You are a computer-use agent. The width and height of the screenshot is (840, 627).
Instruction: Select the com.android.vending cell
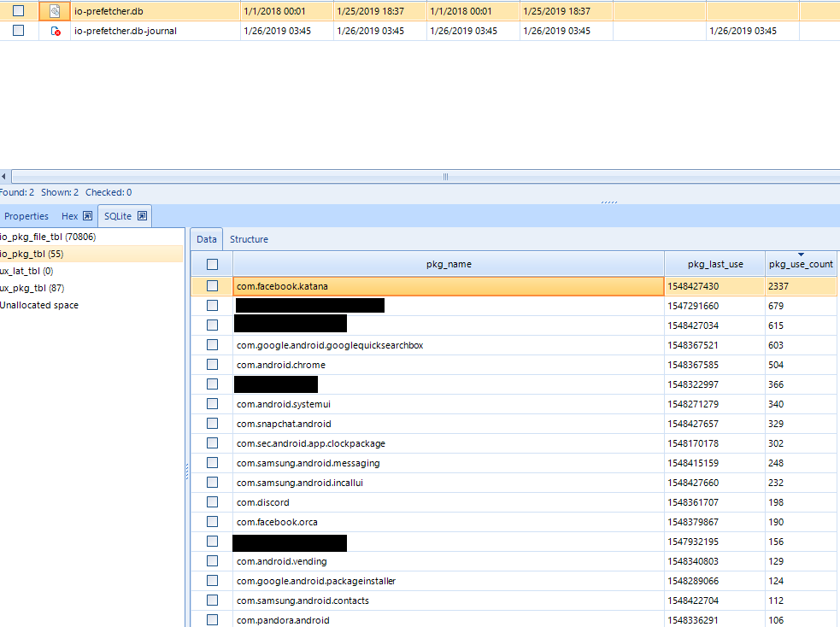pyautogui.click(x=449, y=561)
